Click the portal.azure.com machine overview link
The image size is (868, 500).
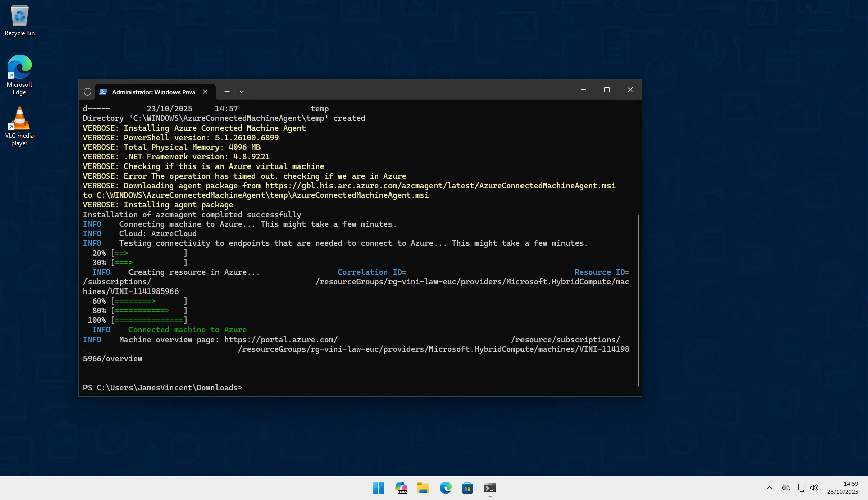[281, 340]
